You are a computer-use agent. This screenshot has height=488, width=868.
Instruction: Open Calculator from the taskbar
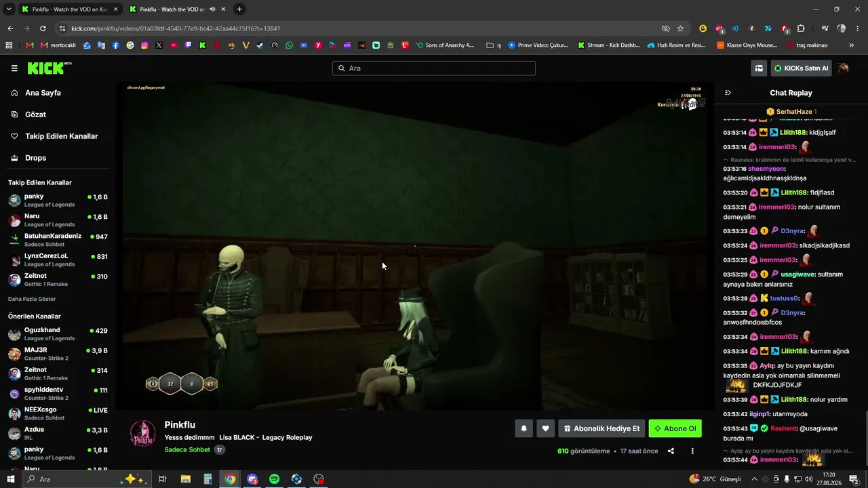point(208,479)
